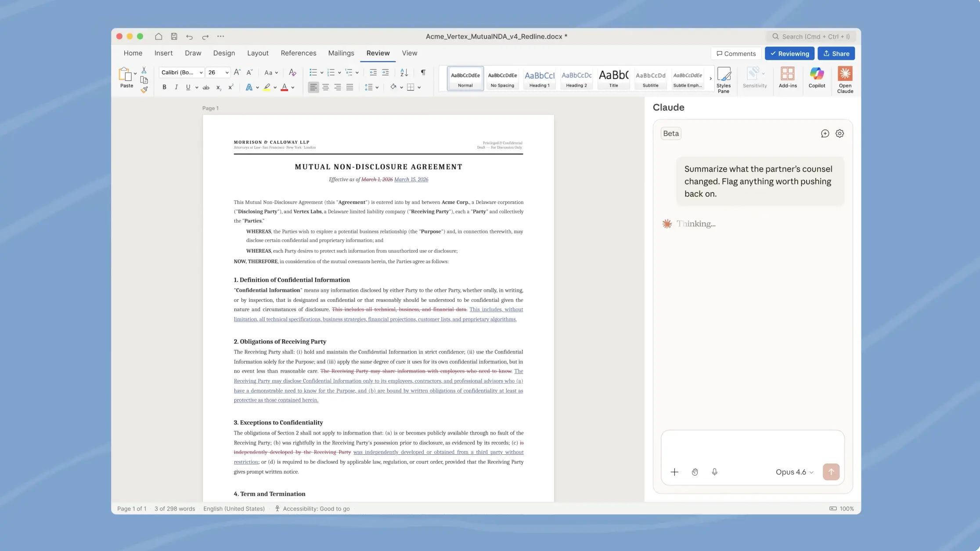Select the Bold formatting icon
The width and height of the screenshot is (980, 551).
pyautogui.click(x=164, y=87)
